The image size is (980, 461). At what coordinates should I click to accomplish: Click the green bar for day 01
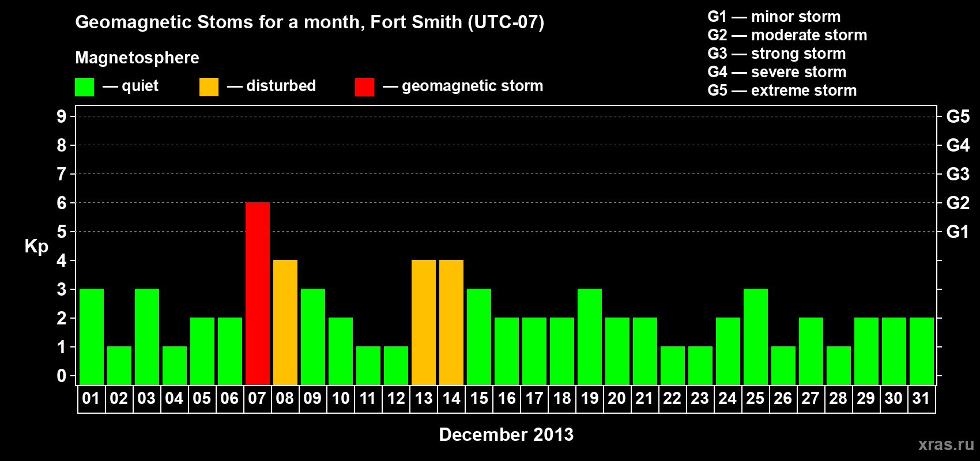(x=92, y=337)
